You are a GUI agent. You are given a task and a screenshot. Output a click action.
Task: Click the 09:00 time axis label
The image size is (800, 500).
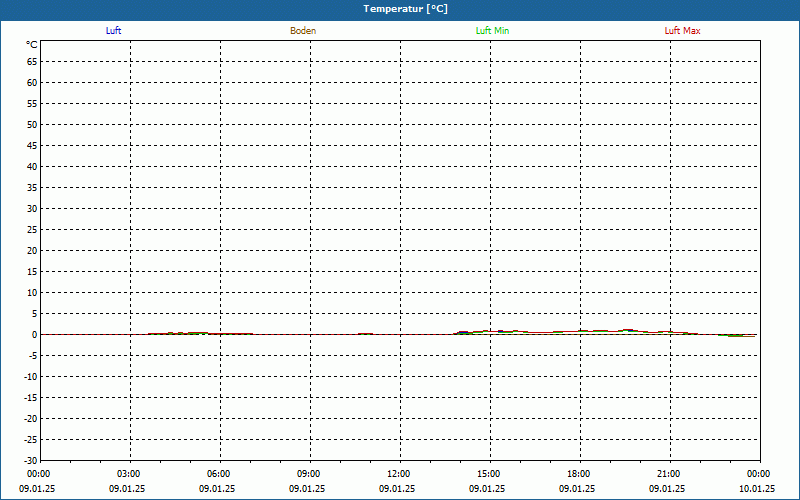coord(309,474)
